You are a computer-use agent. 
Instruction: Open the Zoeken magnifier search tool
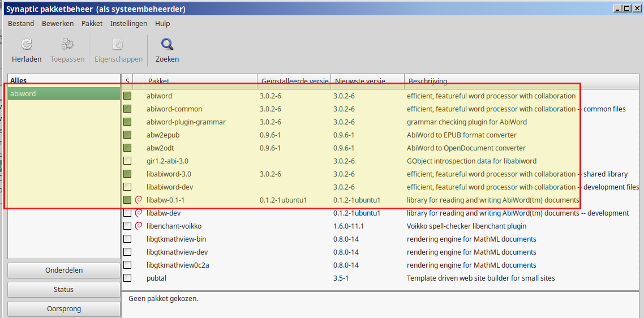pyautogui.click(x=167, y=44)
